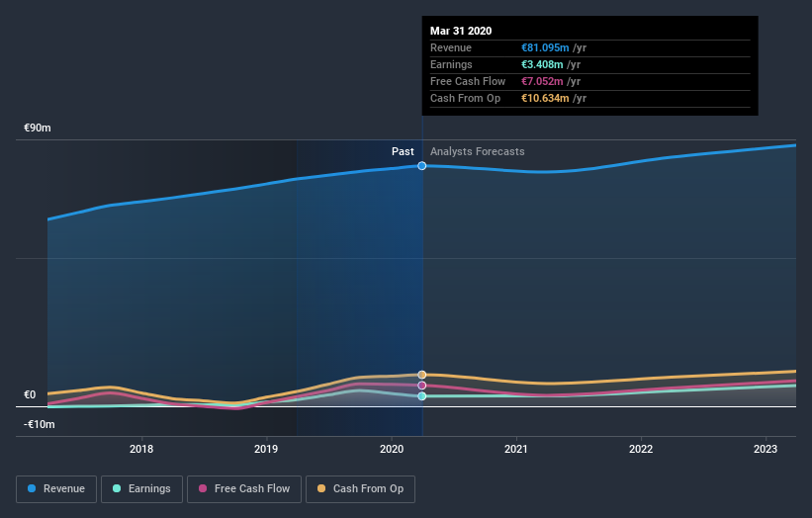
Task: Click the 2020 x-axis label
Action: pyautogui.click(x=392, y=449)
